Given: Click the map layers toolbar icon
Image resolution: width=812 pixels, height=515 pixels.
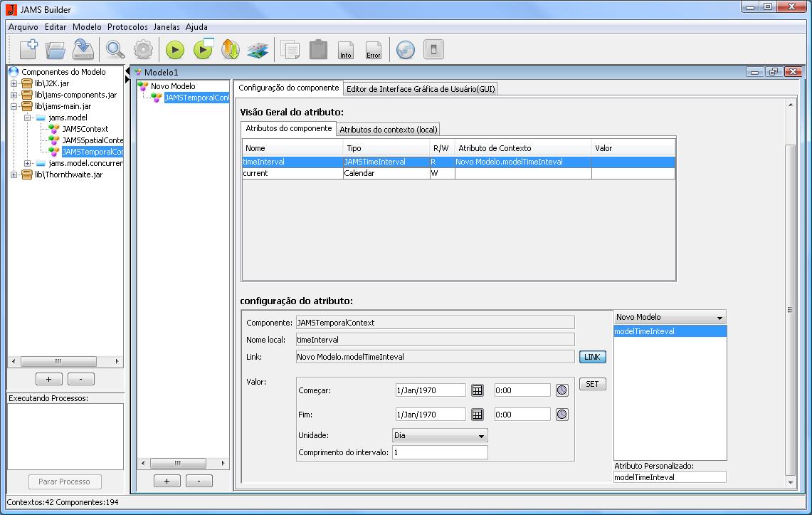Looking at the screenshot, I should tap(257, 50).
